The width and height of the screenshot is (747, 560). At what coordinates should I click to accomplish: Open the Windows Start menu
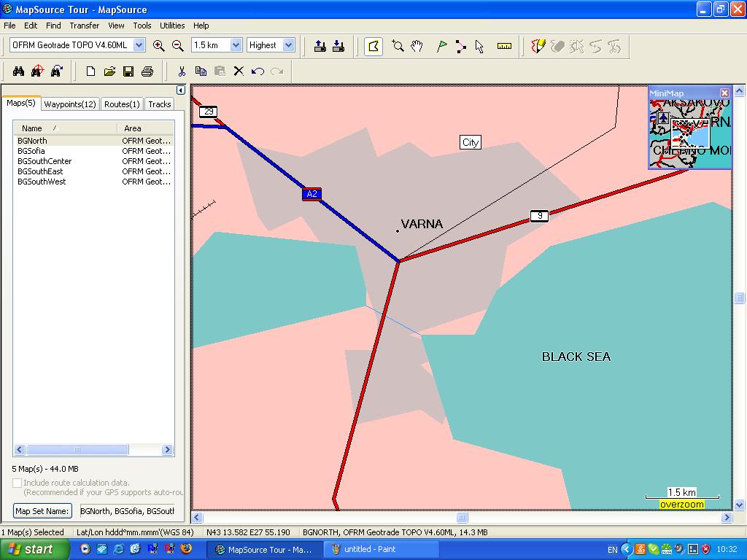coord(31,549)
